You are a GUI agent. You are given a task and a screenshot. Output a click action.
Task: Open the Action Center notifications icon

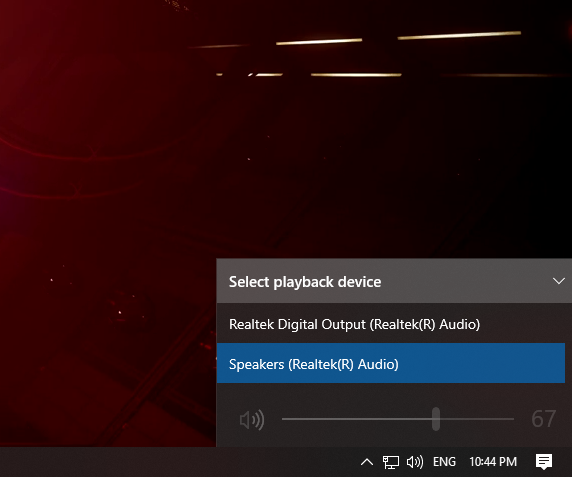pos(544,462)
